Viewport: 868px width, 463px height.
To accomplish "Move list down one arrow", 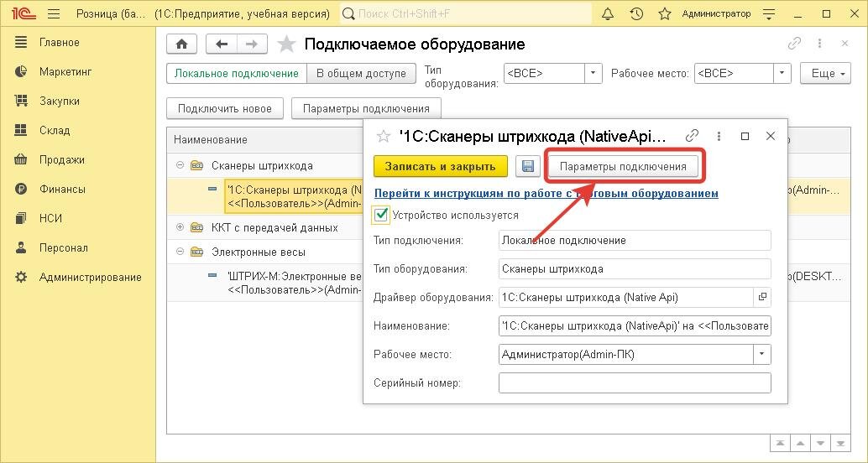I will tap(820, 443).
